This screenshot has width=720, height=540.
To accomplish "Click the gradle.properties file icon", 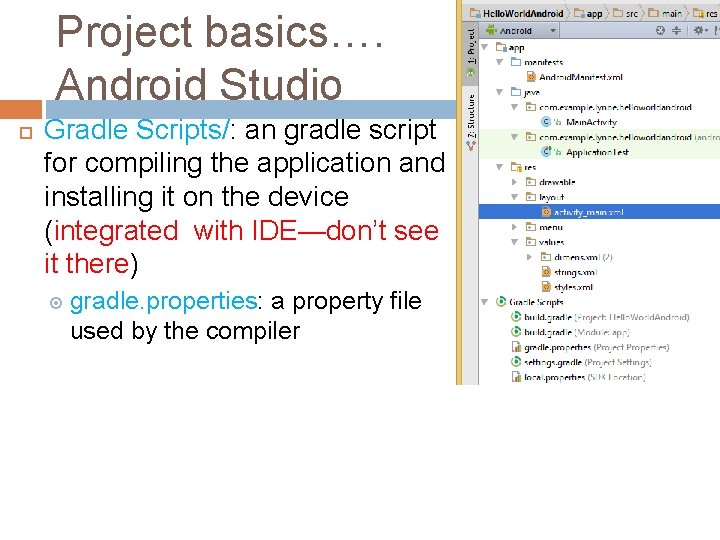I will click(516, 347).
